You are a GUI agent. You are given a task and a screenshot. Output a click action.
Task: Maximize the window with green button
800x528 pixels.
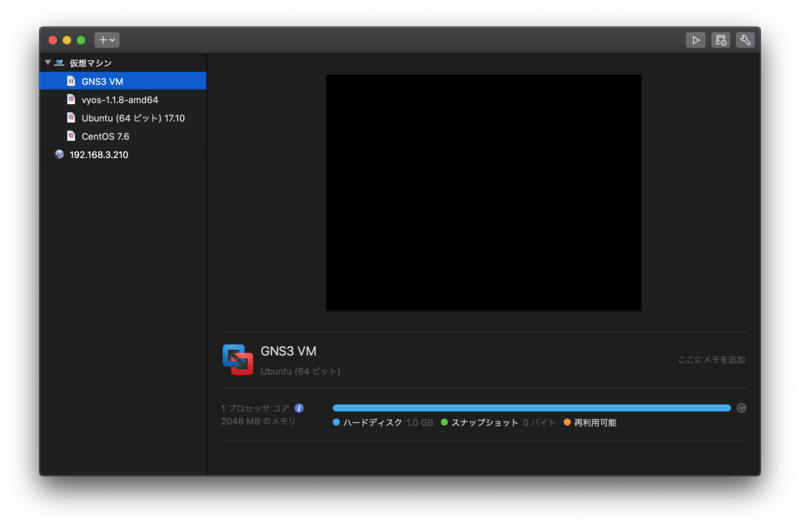tap(81, 40)
